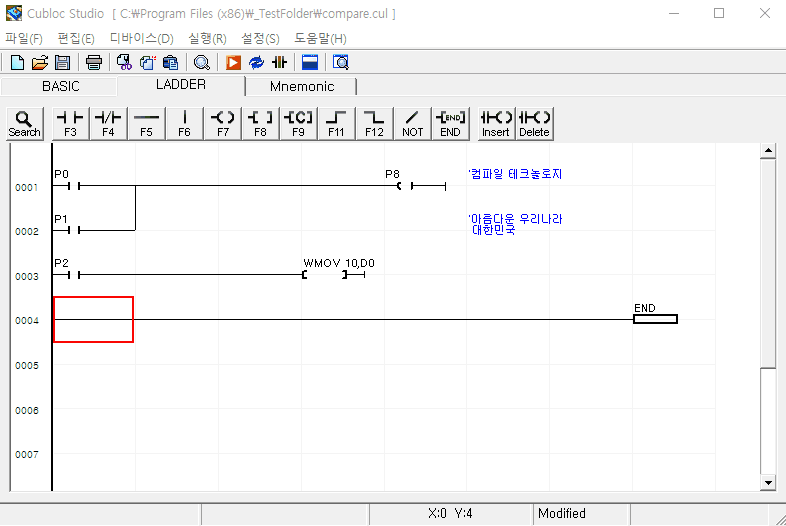Viewport: 786px width, 526px height.
Task: Add an output coil with F7
Action: (222, 123)
